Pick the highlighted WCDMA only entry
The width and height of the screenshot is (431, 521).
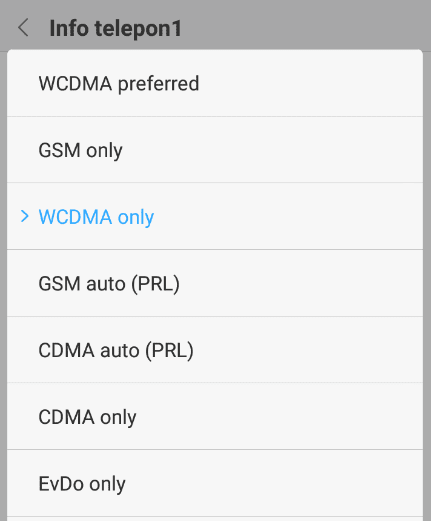[x=215, y=216]
